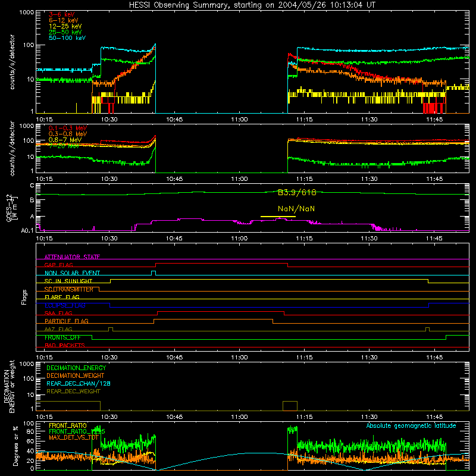Select the green 25-50 keV legend label
This screenshot has height=476, width=476.
pos(65,32)
